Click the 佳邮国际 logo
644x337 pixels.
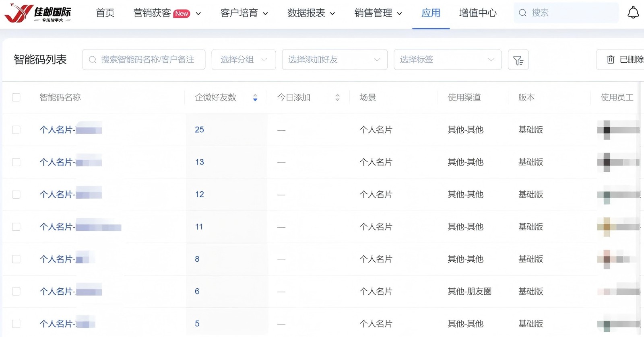point(37,13)
